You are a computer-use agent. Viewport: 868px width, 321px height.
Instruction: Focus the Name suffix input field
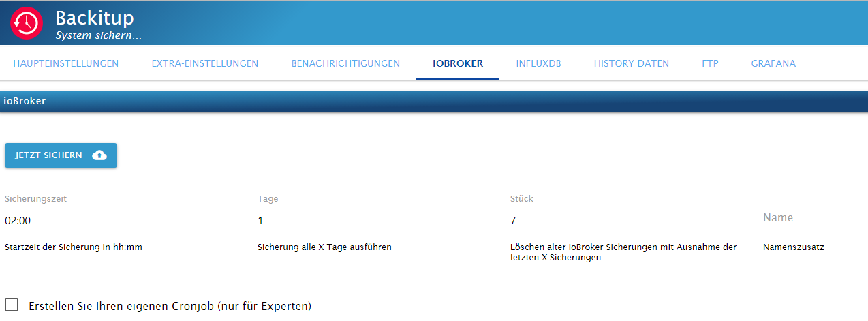[816, 221]
